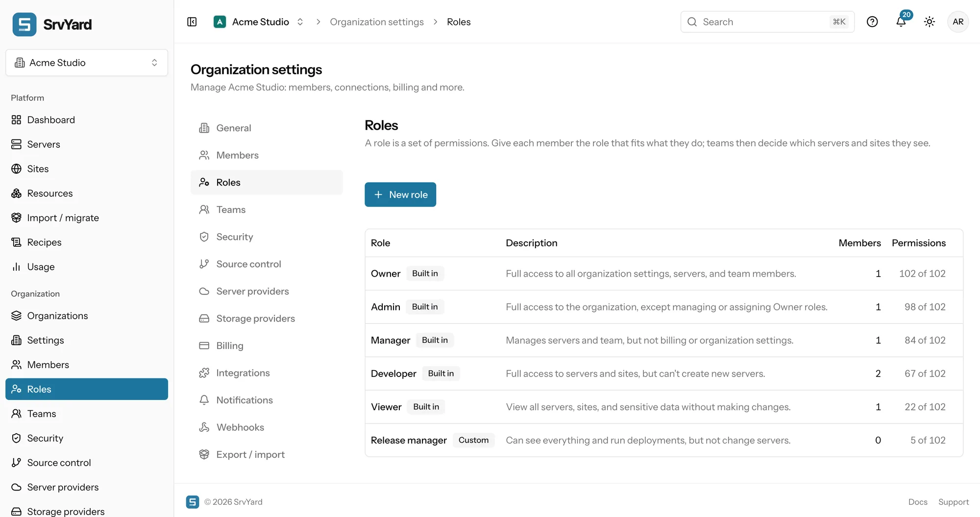Open the Notifications settings tab
Image resolution: width=980 pixels, height=517 pixels.
click(x=267, y=400)
